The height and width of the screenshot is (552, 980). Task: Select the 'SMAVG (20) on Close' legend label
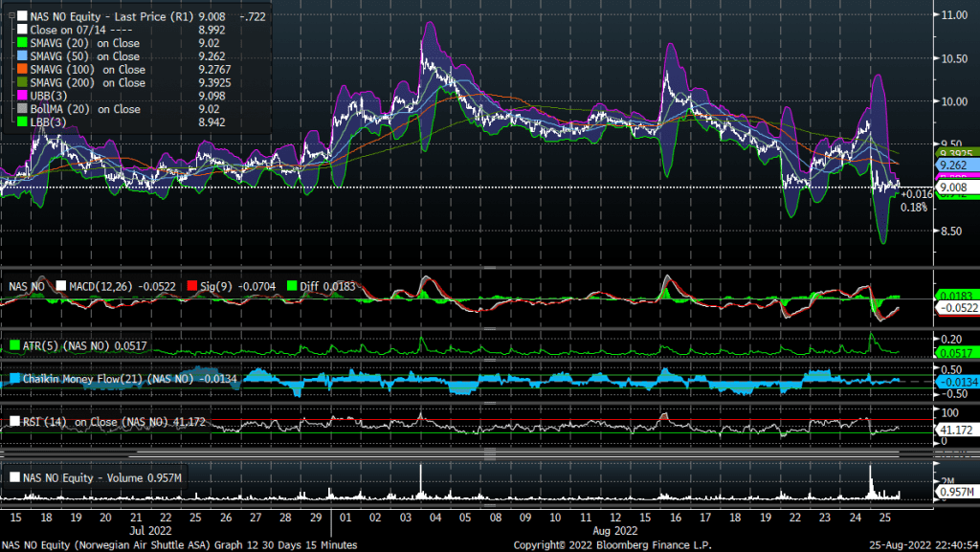85,43
